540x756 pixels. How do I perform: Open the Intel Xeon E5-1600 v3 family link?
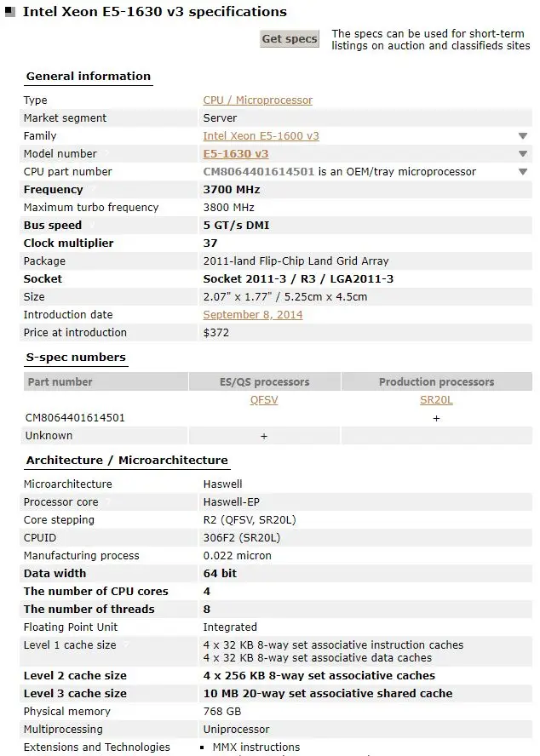[261, 135]
